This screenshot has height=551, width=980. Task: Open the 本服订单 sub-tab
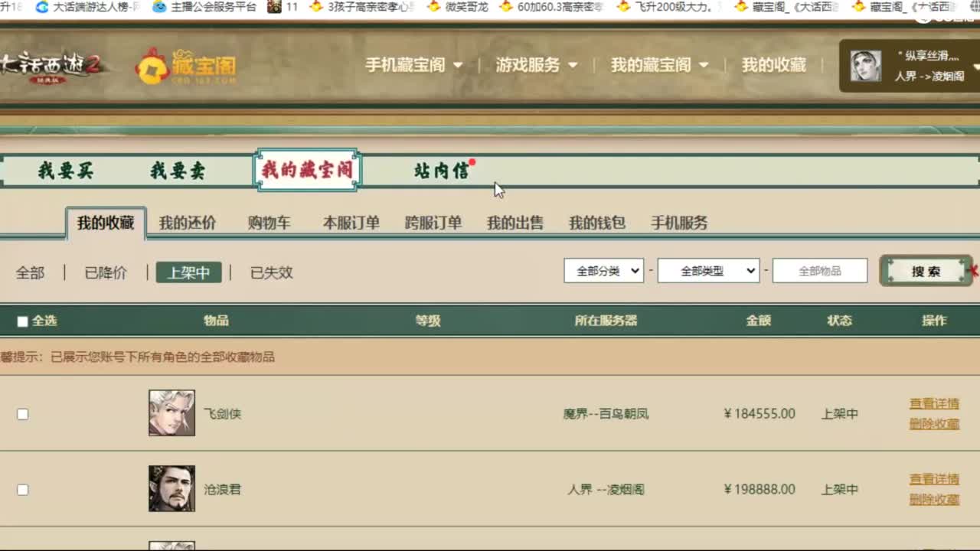coord(351,223)
